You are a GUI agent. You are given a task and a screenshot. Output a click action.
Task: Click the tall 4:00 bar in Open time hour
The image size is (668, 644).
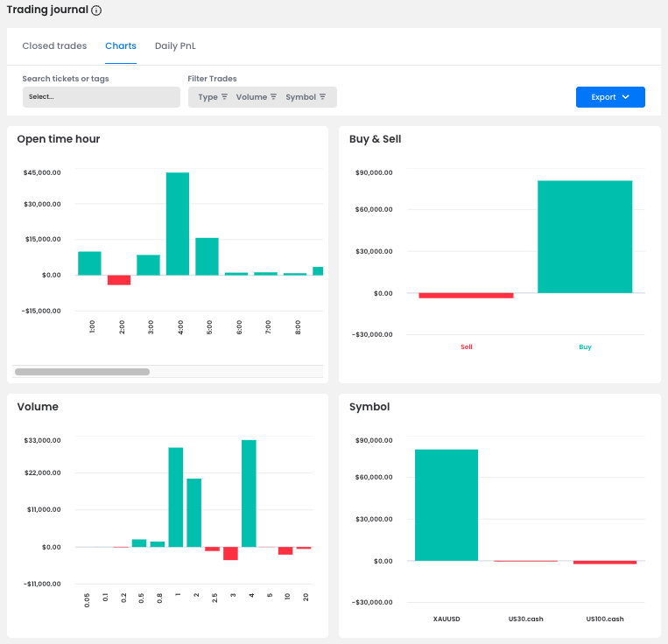point(178,223)
